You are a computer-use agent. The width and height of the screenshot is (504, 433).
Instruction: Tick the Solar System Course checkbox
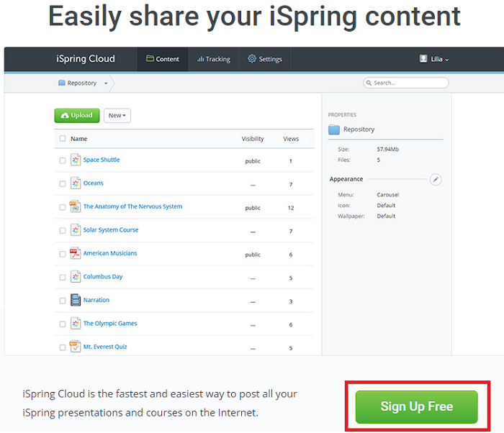tap(63, 230)
